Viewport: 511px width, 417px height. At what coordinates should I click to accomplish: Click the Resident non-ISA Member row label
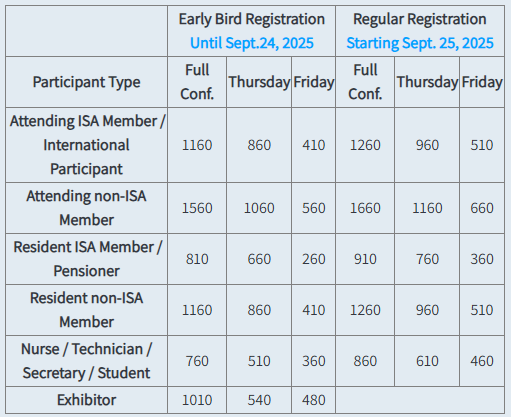pos(86,310)
